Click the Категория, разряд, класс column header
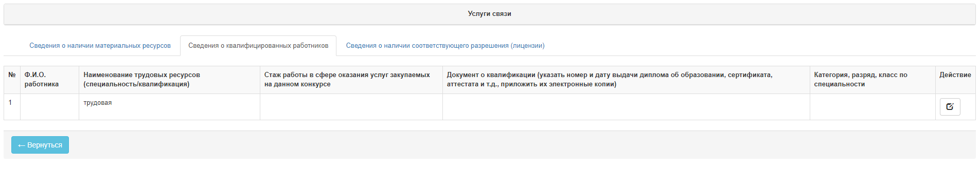980x186 pixels. [x=872, y=80]
